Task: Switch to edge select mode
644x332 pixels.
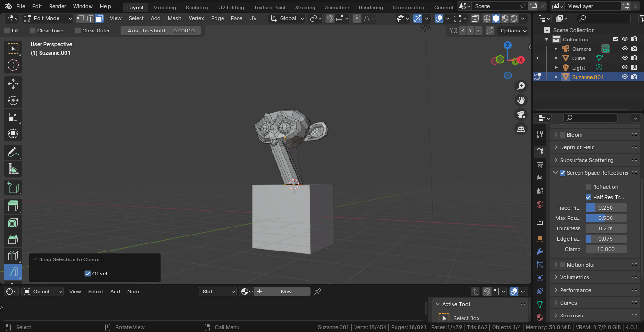Action: tap(90, 18)
